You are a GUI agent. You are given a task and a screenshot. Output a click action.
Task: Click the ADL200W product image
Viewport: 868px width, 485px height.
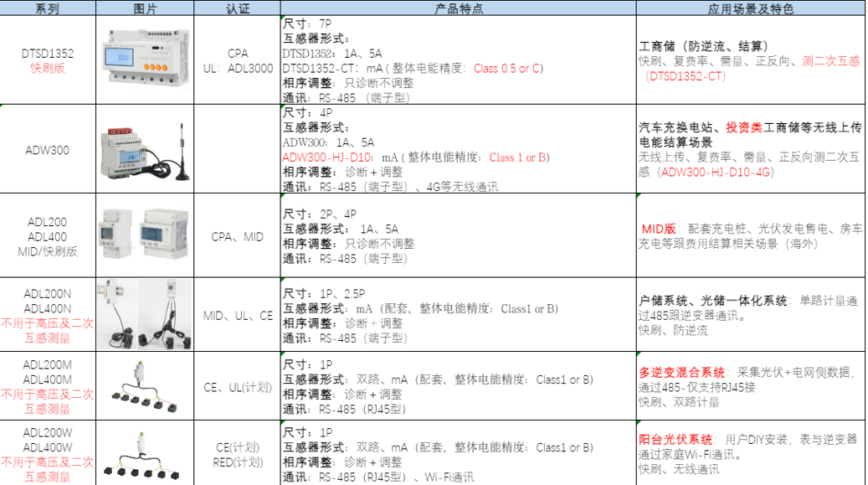(145, 455)
